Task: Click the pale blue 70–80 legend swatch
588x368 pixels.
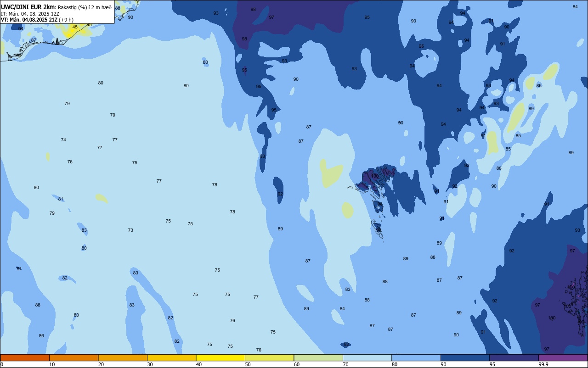Action: pyautogui.click(x=367, y=358)
